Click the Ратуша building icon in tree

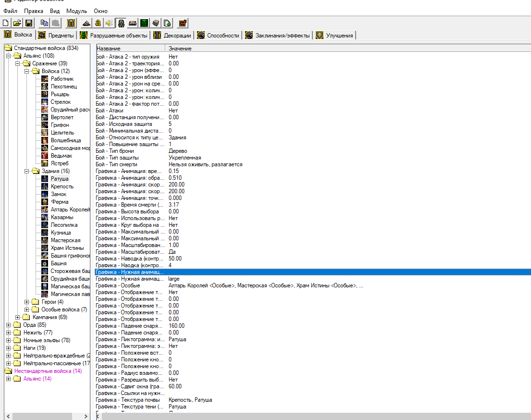click(45, 179)
